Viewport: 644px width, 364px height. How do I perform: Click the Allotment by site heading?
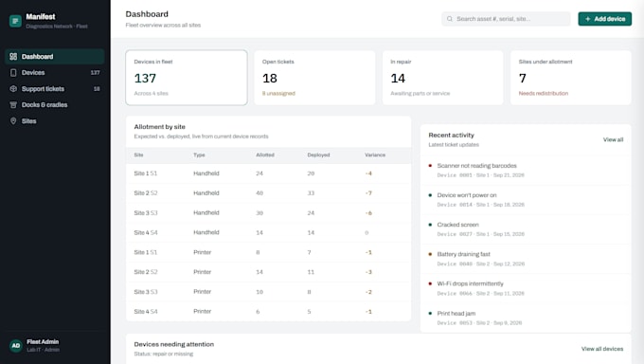(x=159, y=127)
